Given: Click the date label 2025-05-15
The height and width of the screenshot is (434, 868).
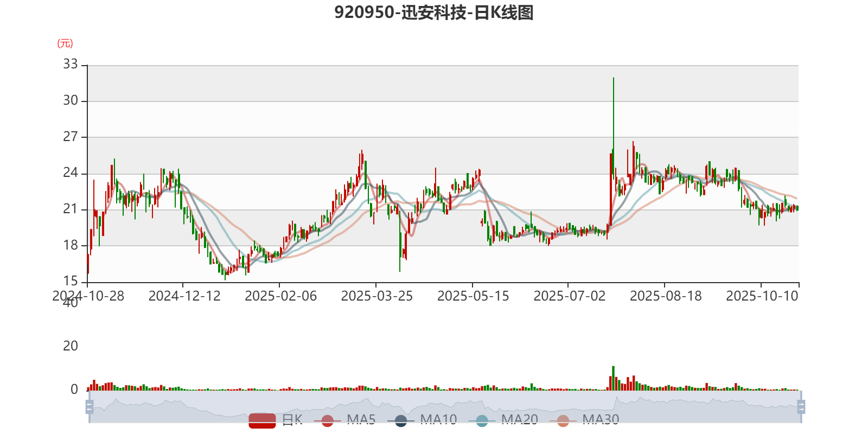Looking at the screenshot, I should click(x=473, y=296).
